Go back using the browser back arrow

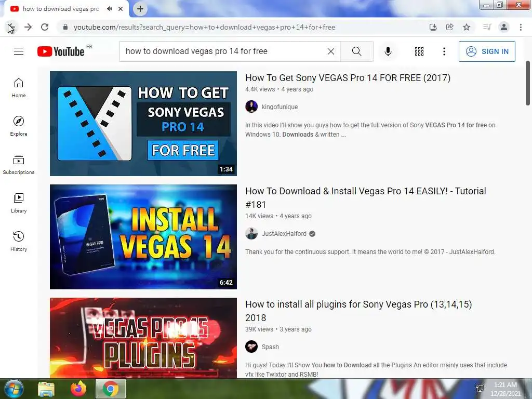(x=11, y=27)
